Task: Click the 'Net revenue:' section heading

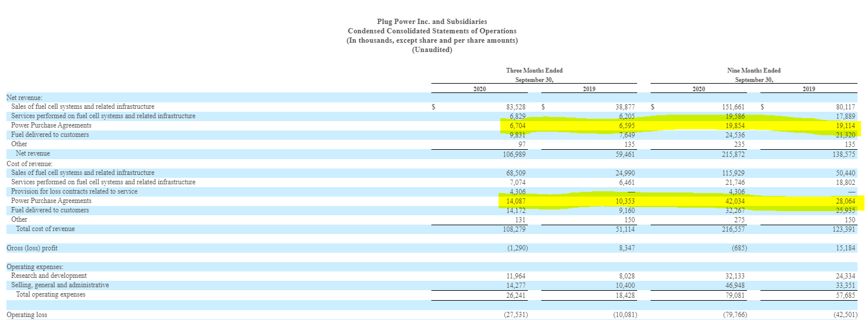Action: click(25, 97)
